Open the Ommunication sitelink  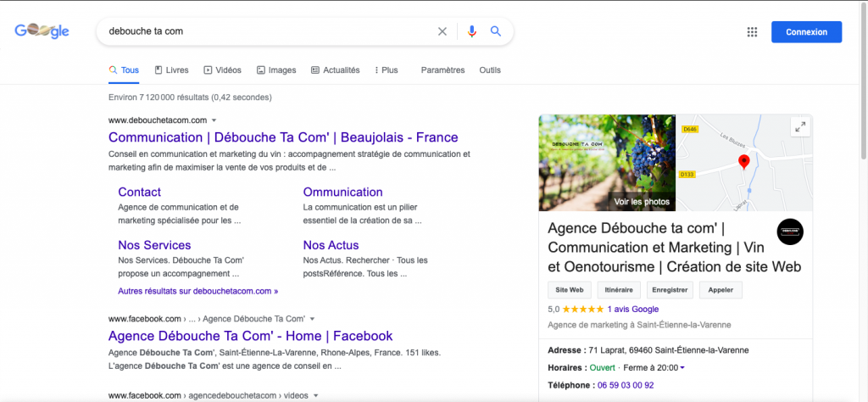coord(342,193)
